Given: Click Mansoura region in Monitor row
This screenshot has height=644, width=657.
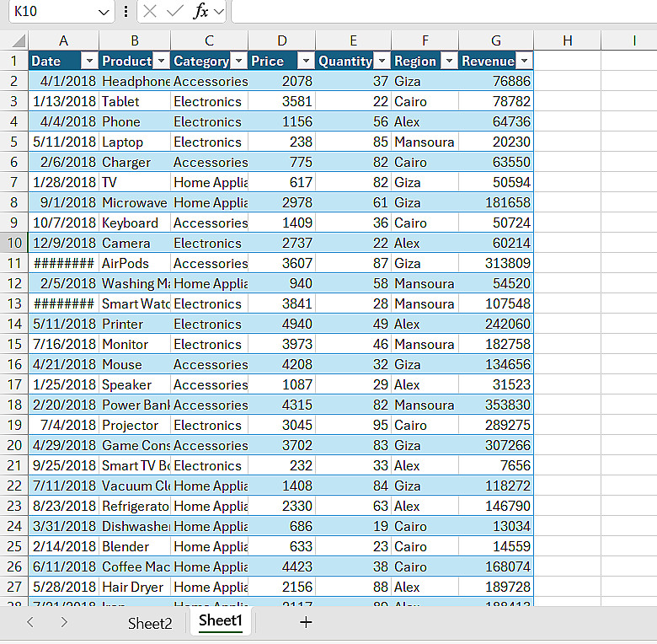Looking at the screenshot, I should tap(425, 344).
